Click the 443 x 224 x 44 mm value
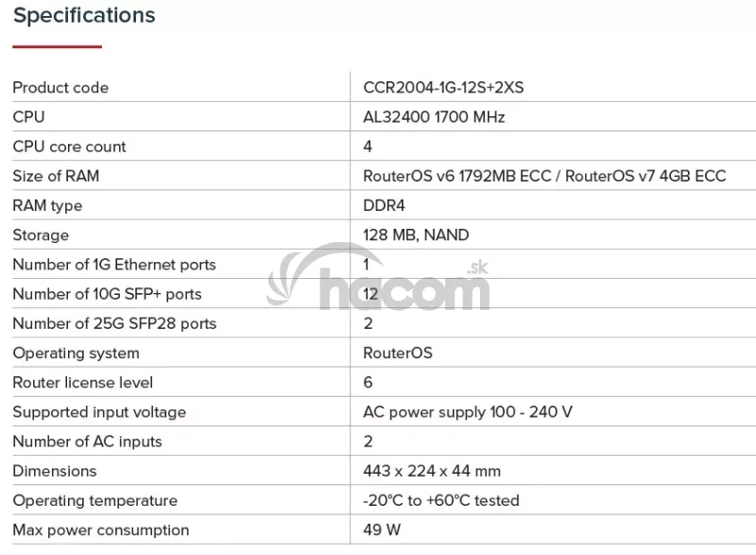This screenshot has height=555, width=756. (432, 471)
